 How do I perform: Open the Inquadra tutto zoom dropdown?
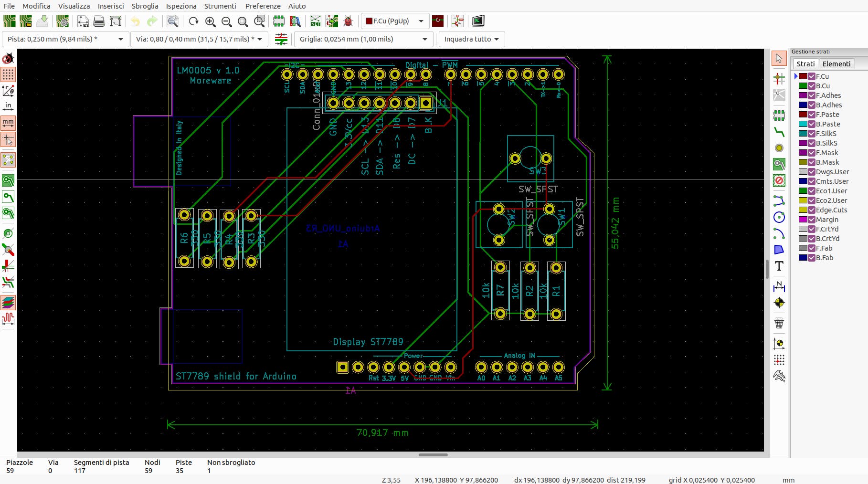(x=471, y=39)
